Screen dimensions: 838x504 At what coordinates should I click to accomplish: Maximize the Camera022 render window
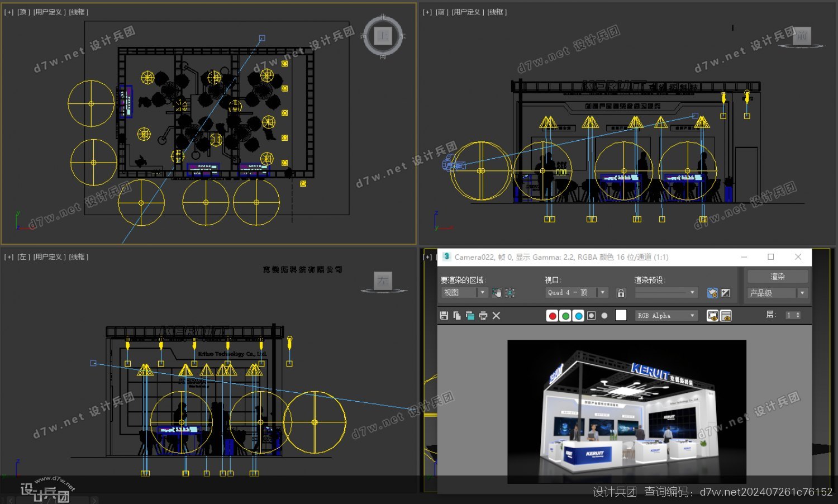click(x=771, y=256)
